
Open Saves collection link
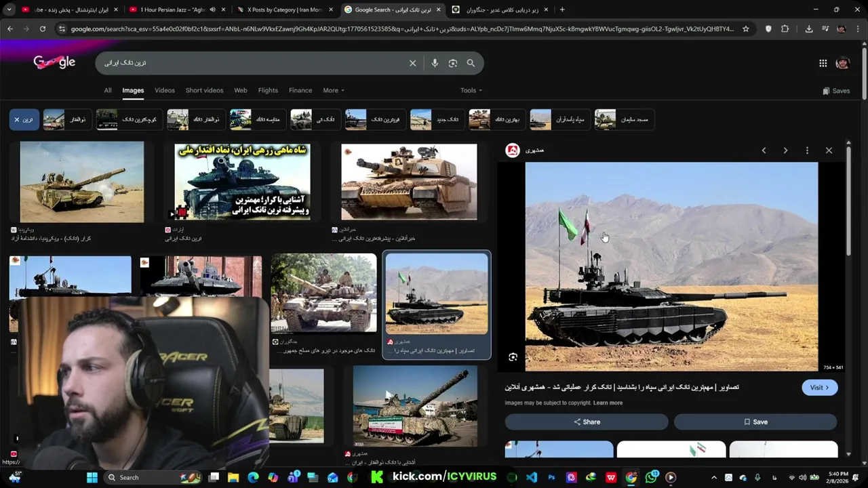(x=836, y=91)
